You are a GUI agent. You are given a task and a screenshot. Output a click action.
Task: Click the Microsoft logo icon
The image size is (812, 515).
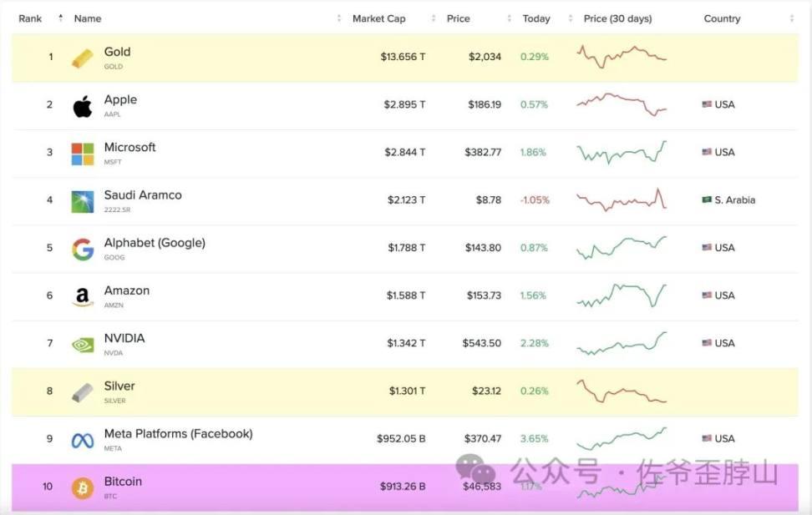point(83,154)
